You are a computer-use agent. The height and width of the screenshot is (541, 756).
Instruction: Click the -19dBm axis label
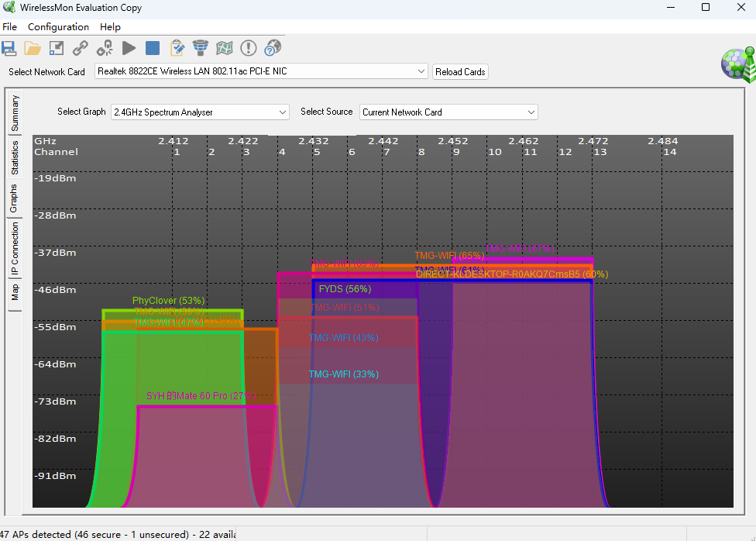tap(55, 178)
